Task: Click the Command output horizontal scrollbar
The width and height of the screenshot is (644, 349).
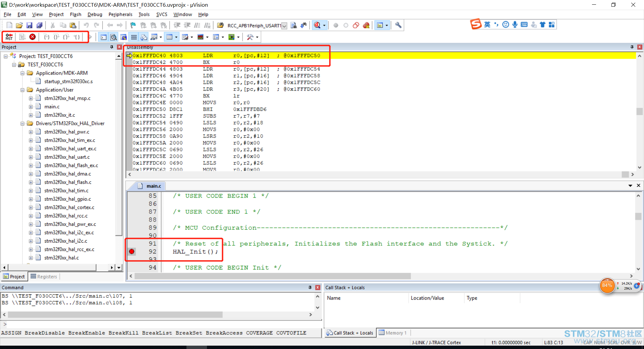Action: coord(115,315)
